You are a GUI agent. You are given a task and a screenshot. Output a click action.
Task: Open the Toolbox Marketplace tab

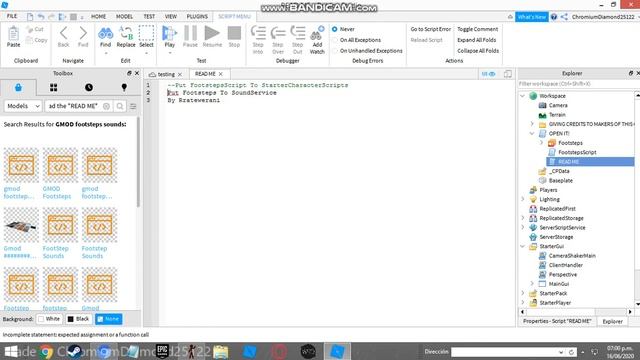point(18,87)
